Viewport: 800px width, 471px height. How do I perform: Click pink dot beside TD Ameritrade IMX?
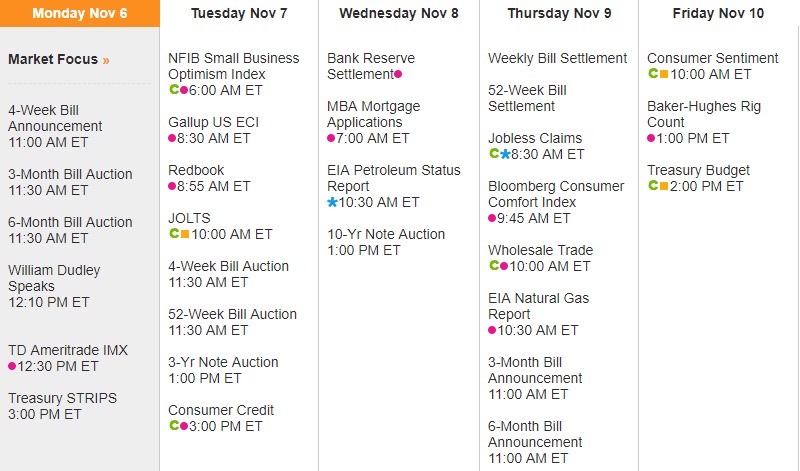12,366
